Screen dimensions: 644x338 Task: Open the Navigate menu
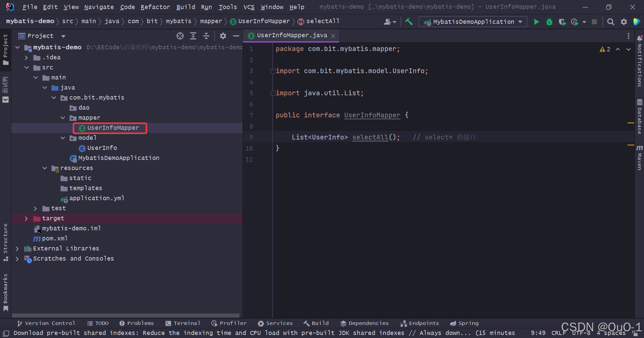click(x=99, y=7)
